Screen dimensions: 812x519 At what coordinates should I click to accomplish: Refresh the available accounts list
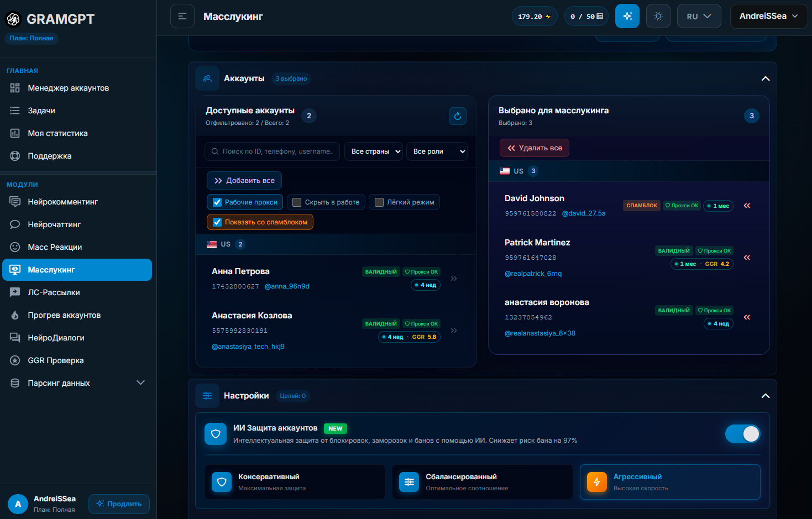pos(458,116)
